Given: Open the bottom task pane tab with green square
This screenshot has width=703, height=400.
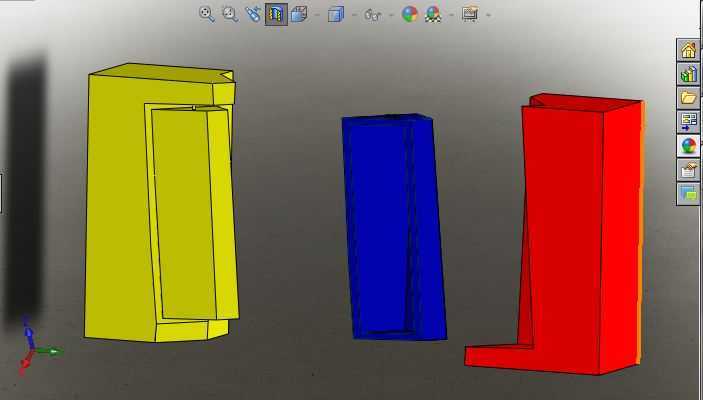Looking at the screenshot, I should [x=688, y=194].
